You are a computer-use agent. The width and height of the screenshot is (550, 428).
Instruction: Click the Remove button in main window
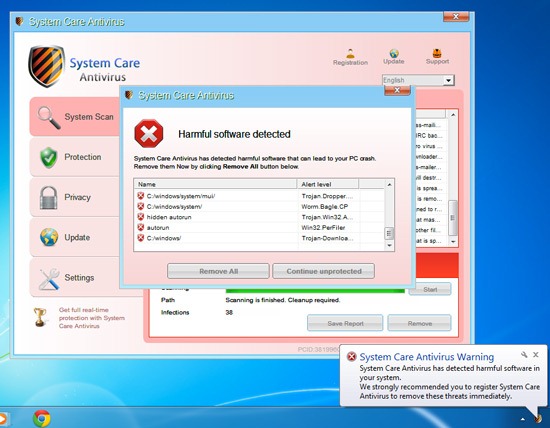pos(420,323)
